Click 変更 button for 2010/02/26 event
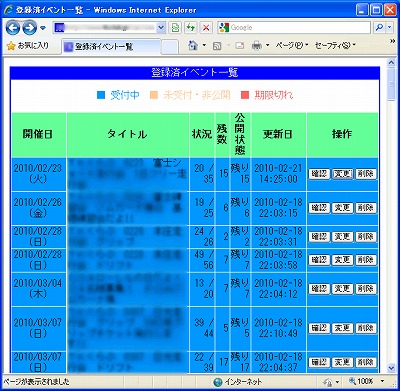 click(342, 208)
